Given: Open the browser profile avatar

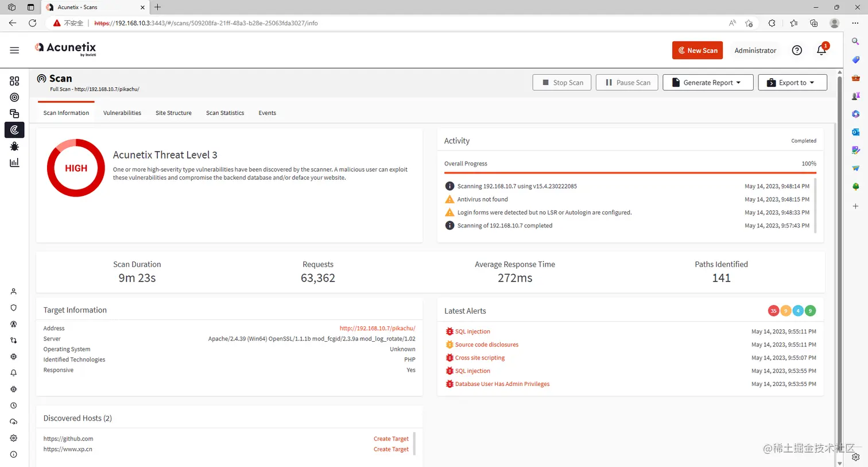Looking at the screenshot, I should pyautogui.click(x=835, y=23).
